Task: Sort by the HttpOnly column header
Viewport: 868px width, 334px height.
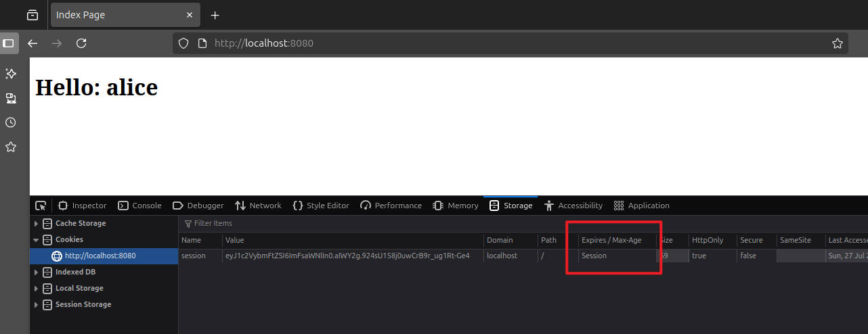Action: coord(712,240)
